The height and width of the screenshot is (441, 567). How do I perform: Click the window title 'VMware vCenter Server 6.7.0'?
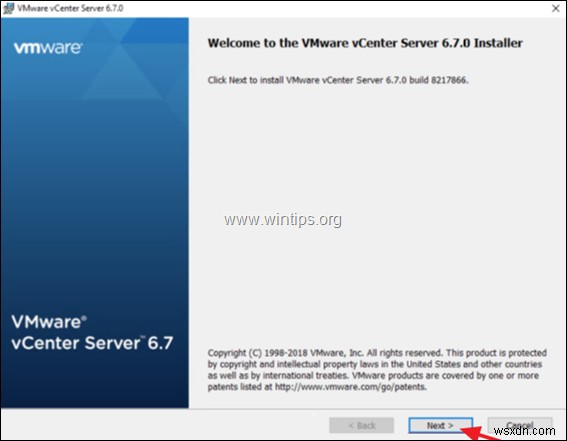click(x=70, y=8)
